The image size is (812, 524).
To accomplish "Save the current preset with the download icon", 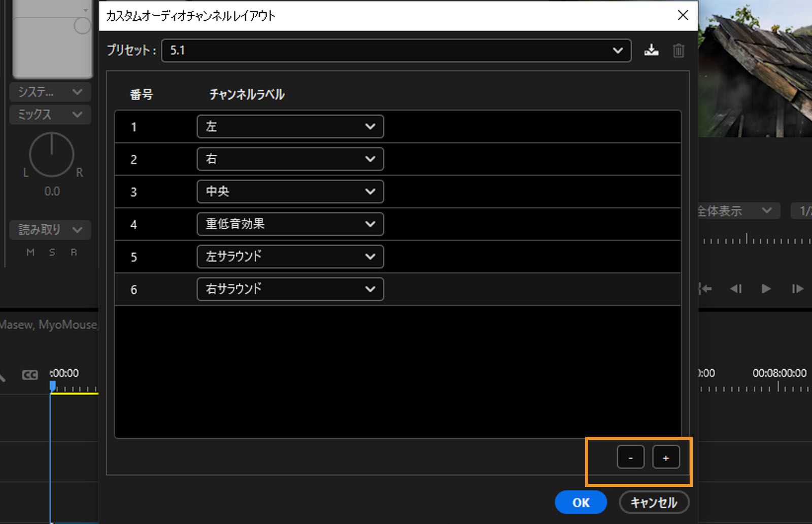I will (651, 50).
